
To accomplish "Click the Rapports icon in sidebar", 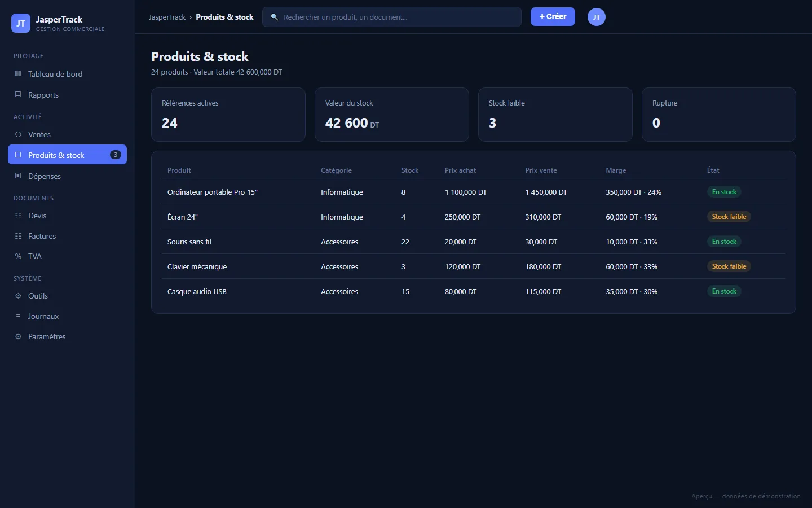I will (18, 95).
